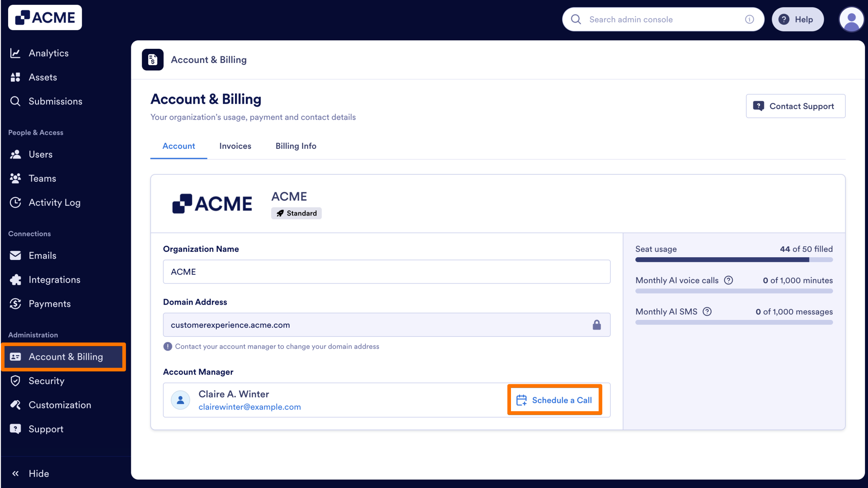The height and width of the screenshot is (488, 868).
Task: Click the Monthly AI voice calls progress bar
Action: pos(734,291)
